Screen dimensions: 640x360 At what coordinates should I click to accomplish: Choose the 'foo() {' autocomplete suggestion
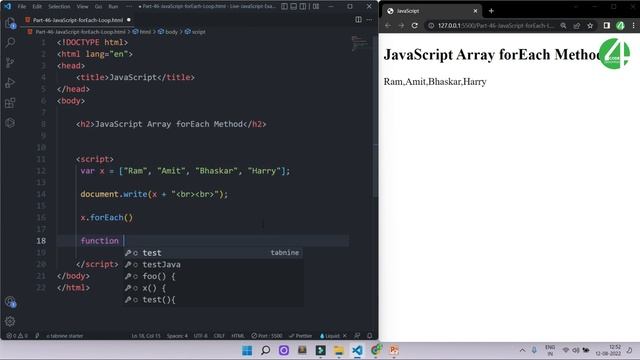tap(213, 276)
